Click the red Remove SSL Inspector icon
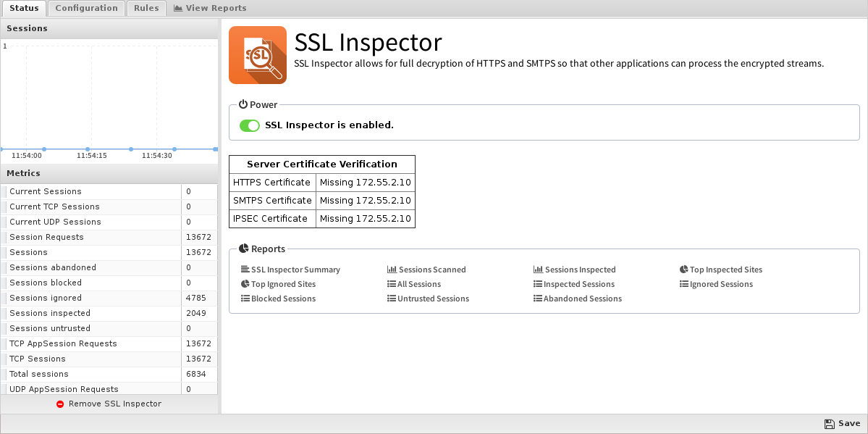This screenshot has height=434, width=868. coord(60,404)
